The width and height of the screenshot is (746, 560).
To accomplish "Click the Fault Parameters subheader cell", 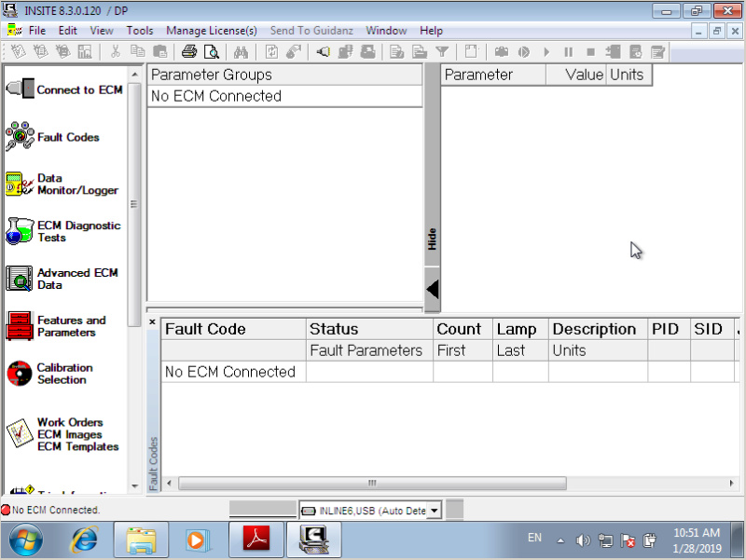I will (369, 350).
